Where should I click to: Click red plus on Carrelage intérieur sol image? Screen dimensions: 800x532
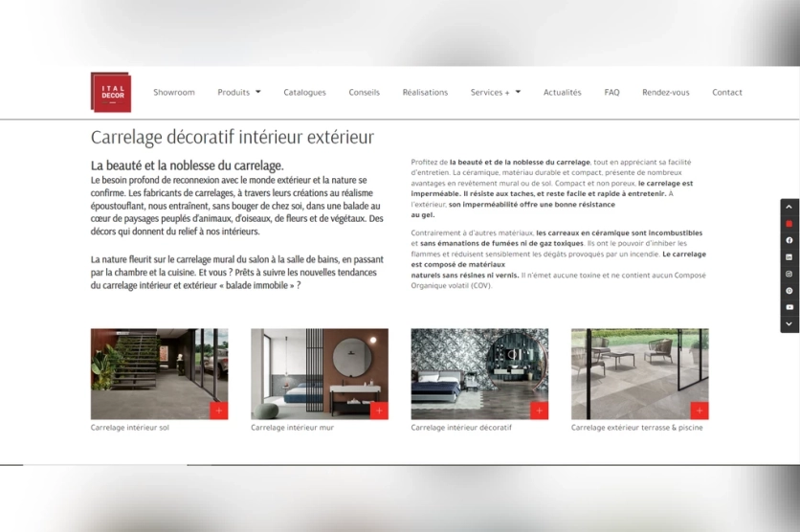tap(219, 410)
